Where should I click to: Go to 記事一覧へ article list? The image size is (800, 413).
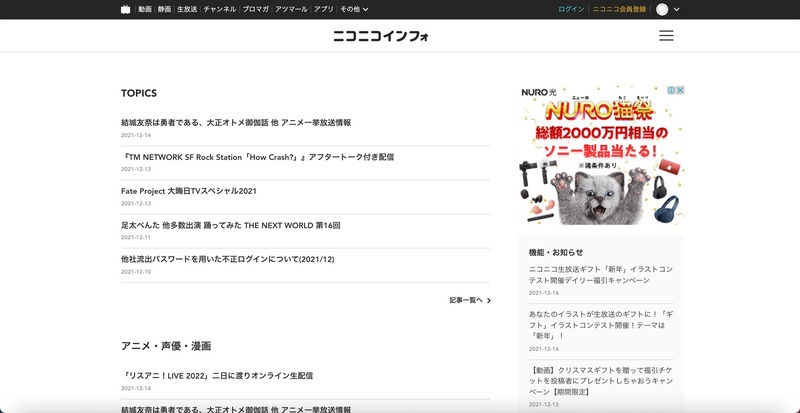469,299
